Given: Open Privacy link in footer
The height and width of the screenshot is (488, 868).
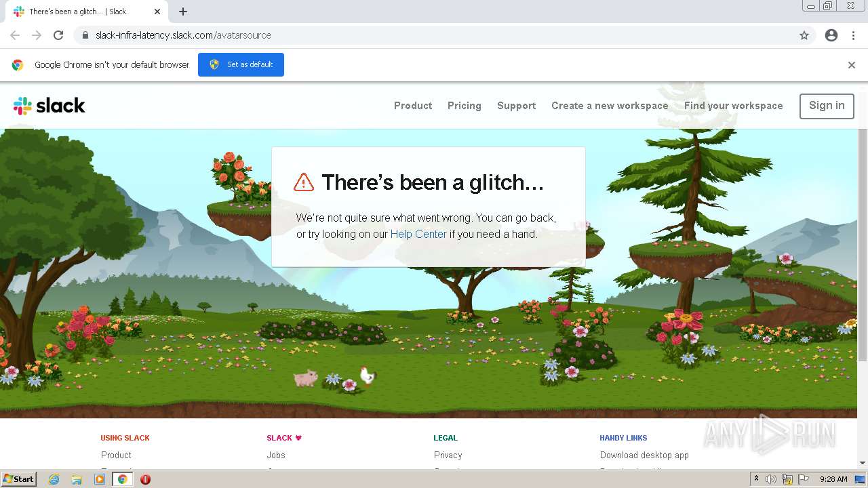Looking at the screenshot, I should 448,455.
